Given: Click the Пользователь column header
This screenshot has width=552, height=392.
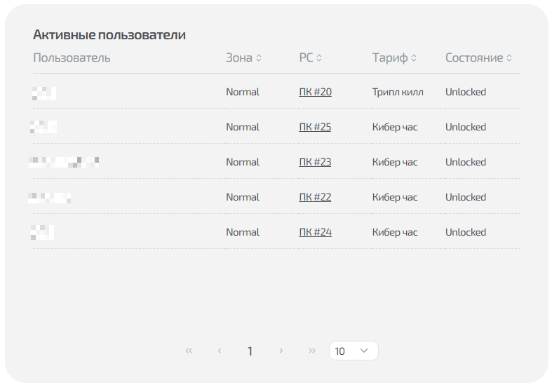Looking at the screenshot, I should click(x=72, y=58).
